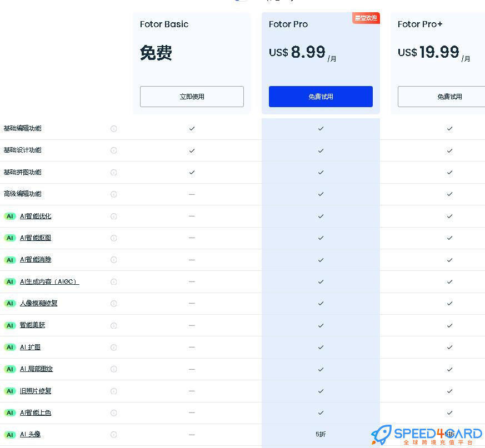Open info icon for 基础编辑功能
Viewport: 485px width, 448px height.
113,128
